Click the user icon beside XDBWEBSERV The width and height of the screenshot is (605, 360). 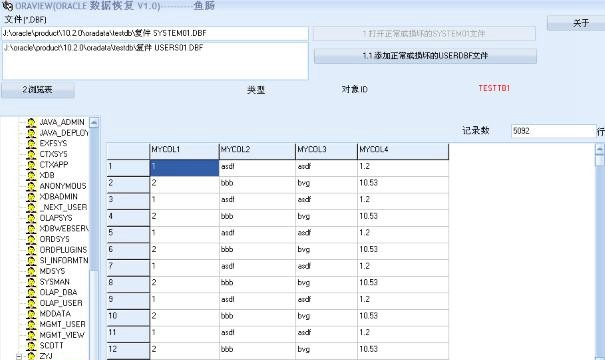pos(31,228)
